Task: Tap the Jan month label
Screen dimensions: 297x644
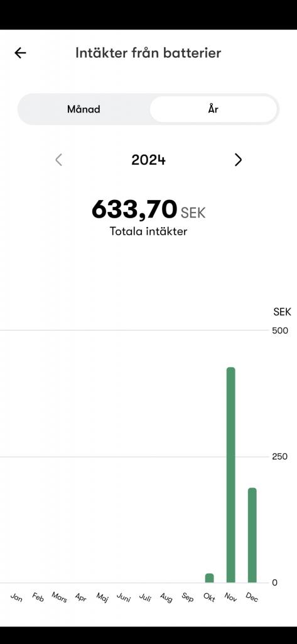Action: [16, 597]
